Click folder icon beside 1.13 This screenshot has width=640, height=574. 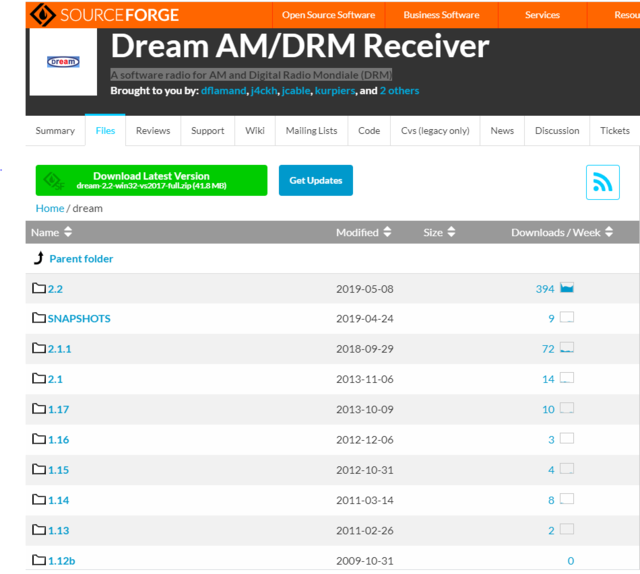pyautogui.click(x=39, y=530)
